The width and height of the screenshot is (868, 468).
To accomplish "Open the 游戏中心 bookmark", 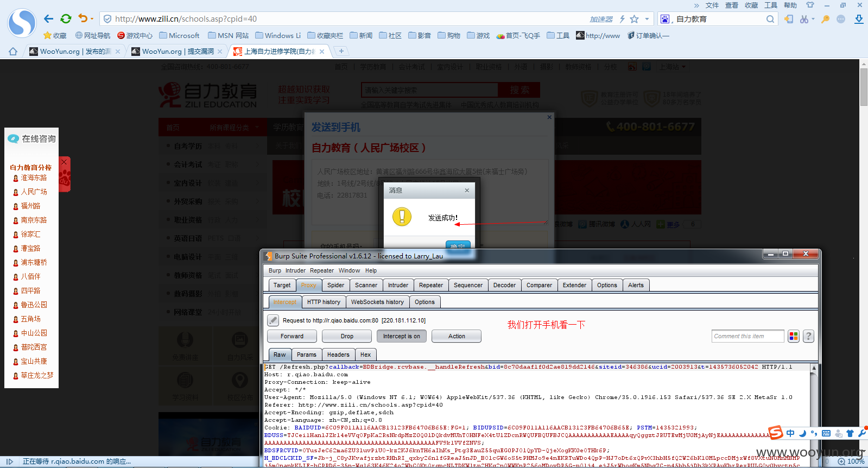I will pos(135,35).
